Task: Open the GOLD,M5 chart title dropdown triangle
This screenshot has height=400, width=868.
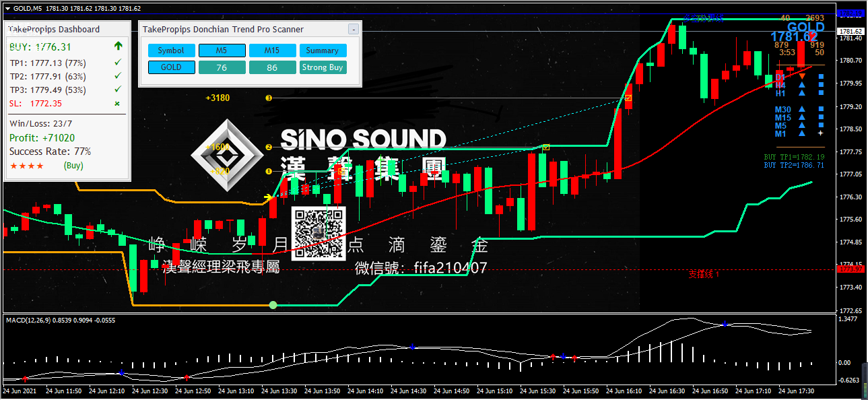Action: [x=7, y=8]
